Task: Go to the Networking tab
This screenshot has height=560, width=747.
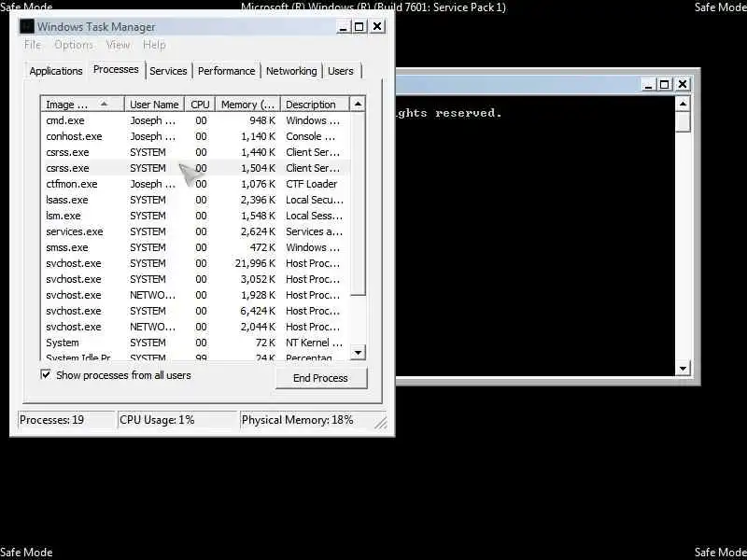Action: tap(291, 71)
